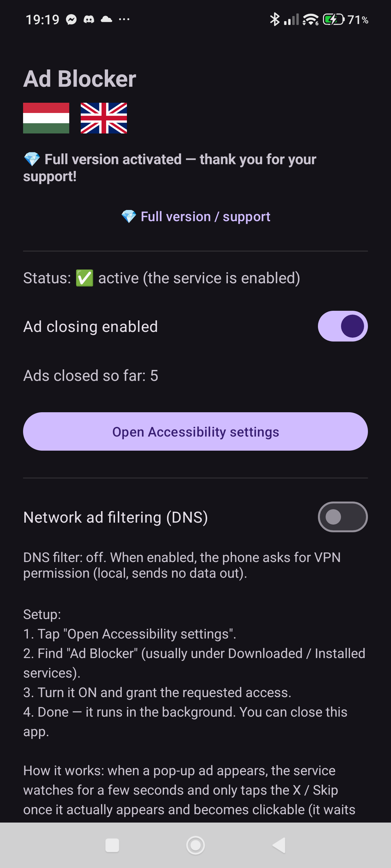Tap the Ads closed so far counter

point(90,375)
